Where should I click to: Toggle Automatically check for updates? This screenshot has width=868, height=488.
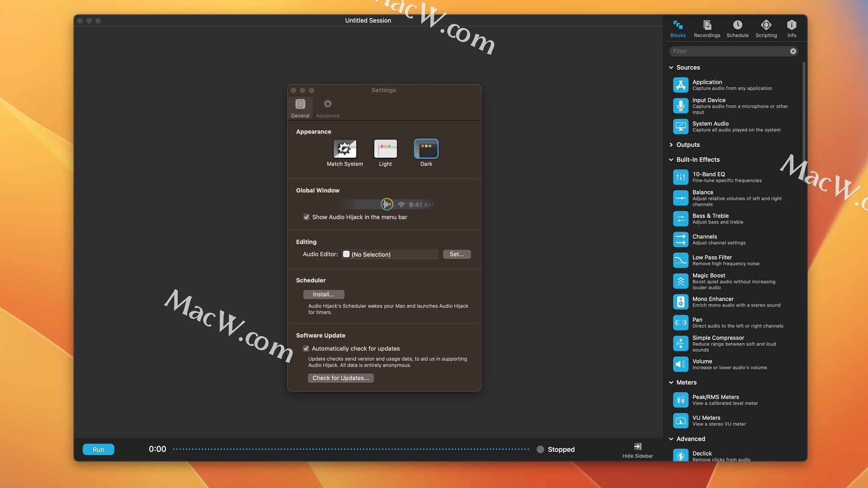click(x=306, y=348)
